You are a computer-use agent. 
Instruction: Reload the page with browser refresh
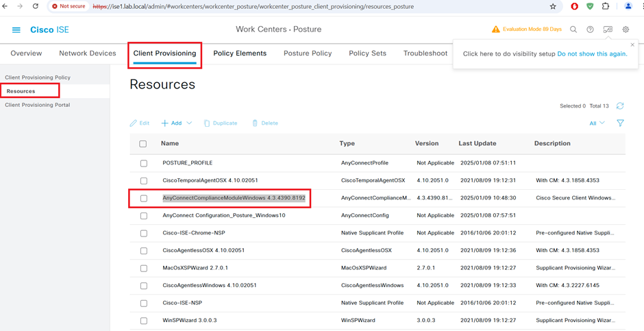click(x=36, y=6)
